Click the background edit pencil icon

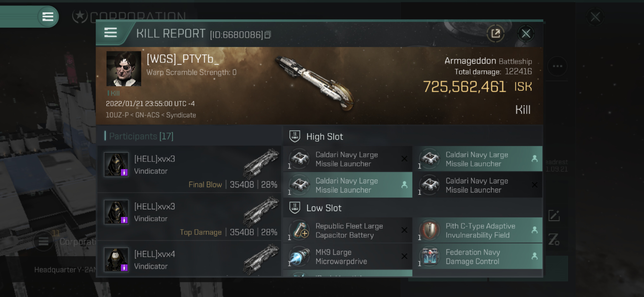(x=554, y=216)
